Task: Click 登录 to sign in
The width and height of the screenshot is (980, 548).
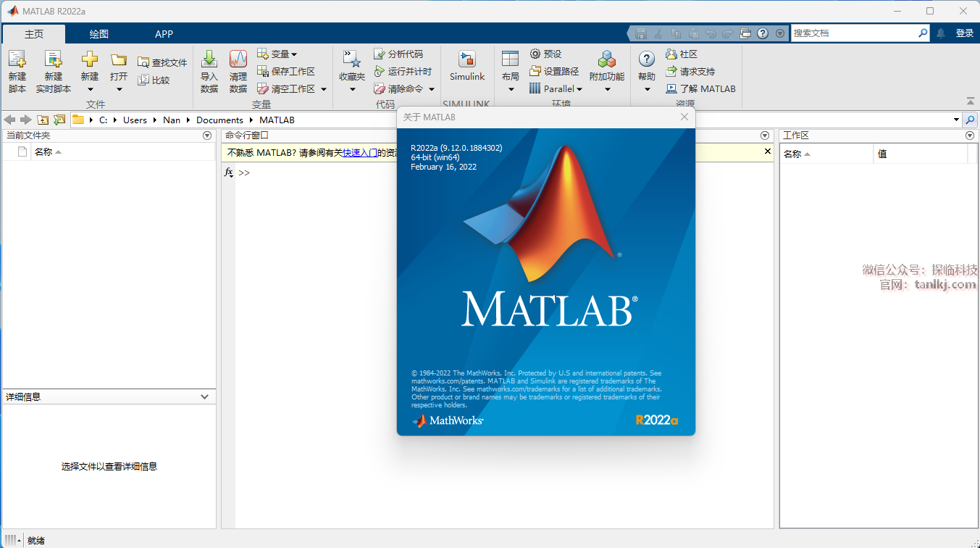Action: tap(965, 33)
